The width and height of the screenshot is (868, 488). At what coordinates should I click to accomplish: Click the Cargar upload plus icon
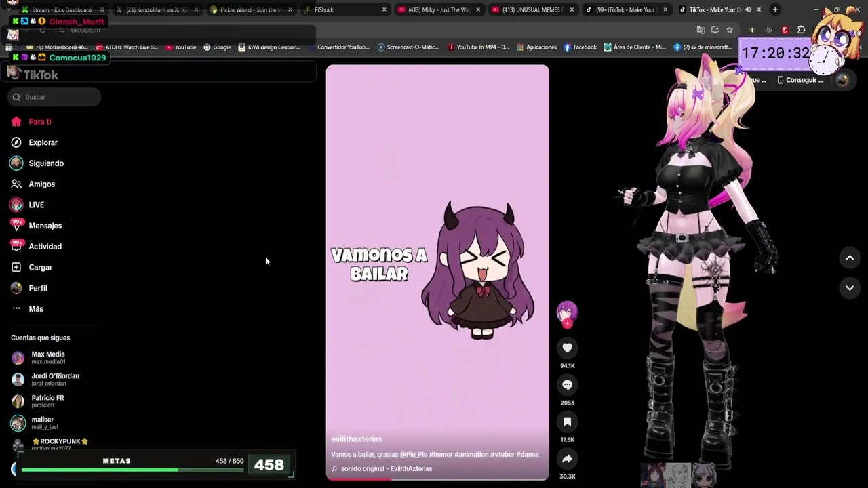click(x=16, y=268)
